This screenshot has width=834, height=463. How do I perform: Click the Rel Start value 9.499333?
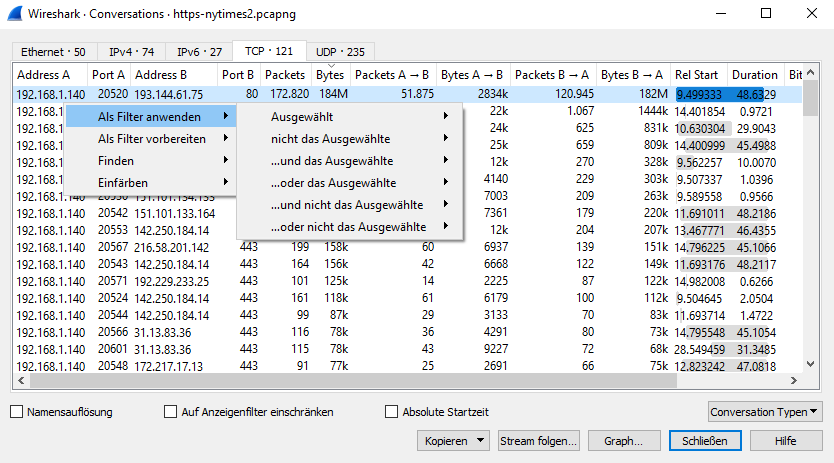tap(699, 95)
